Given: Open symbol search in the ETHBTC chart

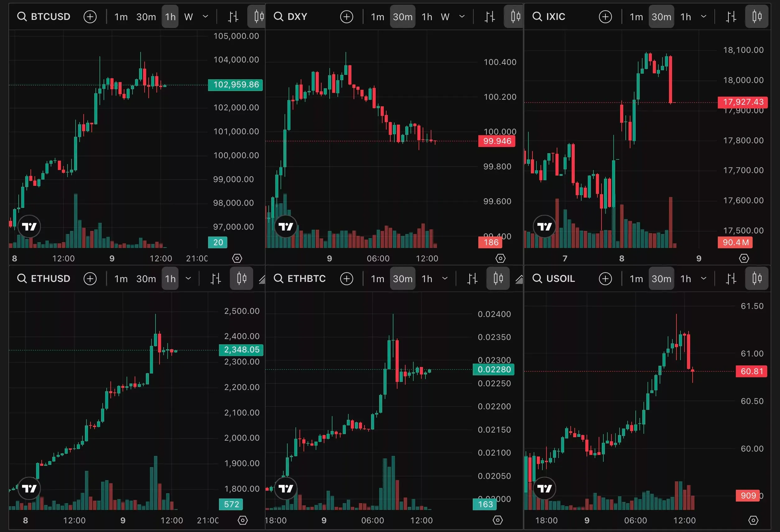Looking at the screenshot, I should pos(300,278).
